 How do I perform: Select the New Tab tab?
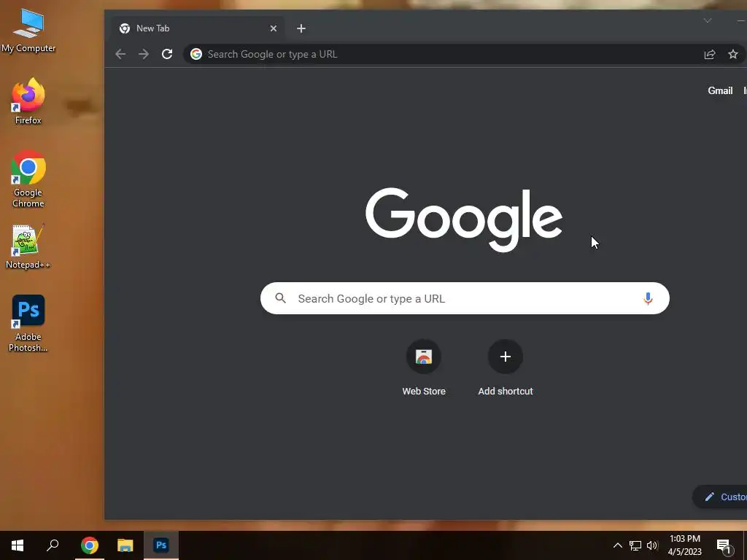pos(197,28)
